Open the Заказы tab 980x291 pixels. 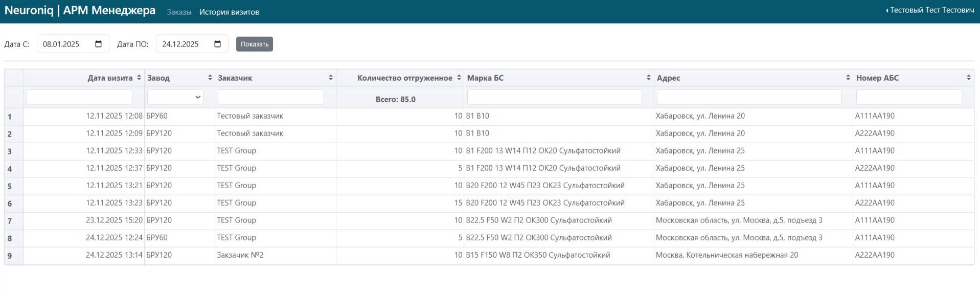pyautogui.click(x=179, y=12)
